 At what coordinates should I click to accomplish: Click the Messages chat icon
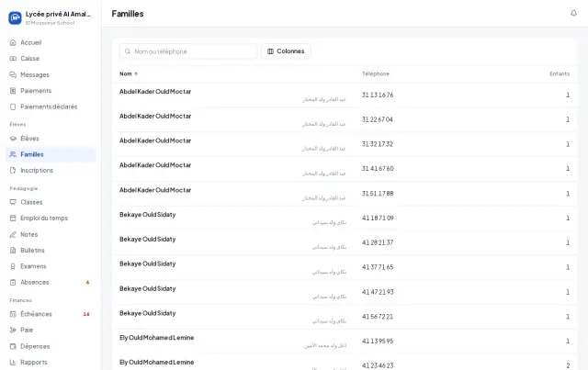[13, 74]
